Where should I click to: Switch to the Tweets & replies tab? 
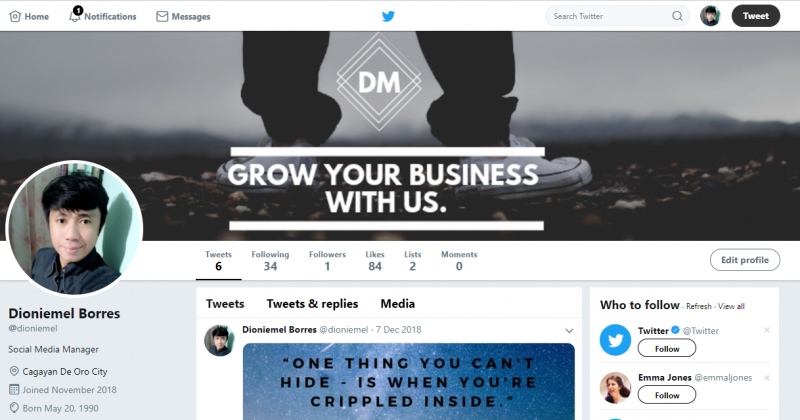312,304
